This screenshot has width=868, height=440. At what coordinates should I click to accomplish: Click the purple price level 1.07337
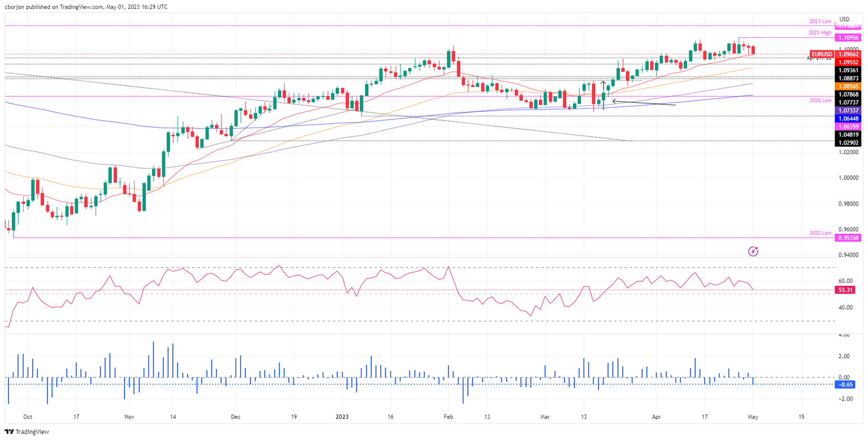pyautogui.click(x=847, y=111)
